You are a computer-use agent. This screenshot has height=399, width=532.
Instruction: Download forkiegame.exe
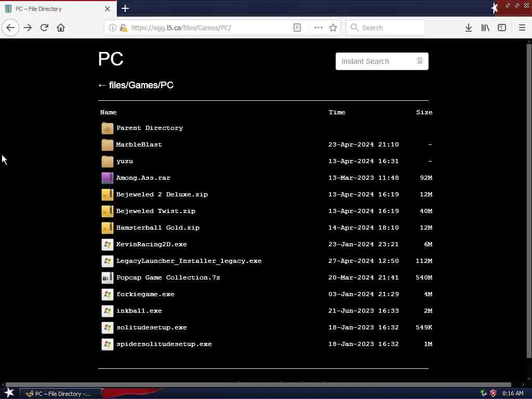point(145,294)
